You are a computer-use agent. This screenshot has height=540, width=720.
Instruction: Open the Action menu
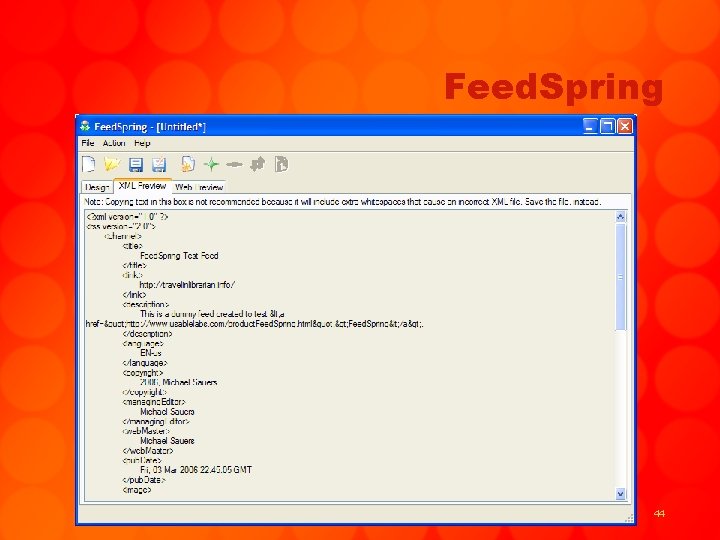(114, 143)
